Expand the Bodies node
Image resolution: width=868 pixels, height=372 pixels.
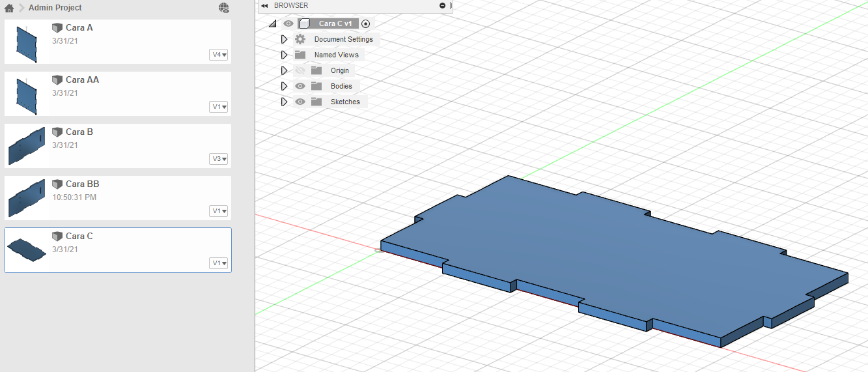[284, 86]
